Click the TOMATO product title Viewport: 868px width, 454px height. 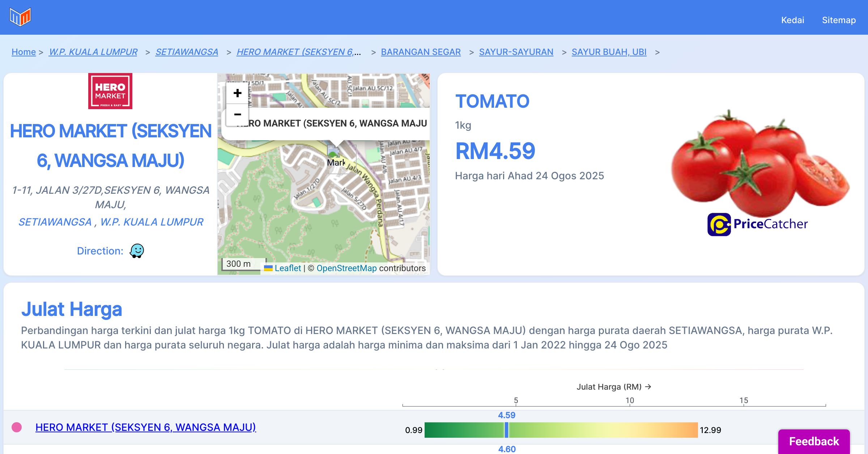tap(492, 101)
